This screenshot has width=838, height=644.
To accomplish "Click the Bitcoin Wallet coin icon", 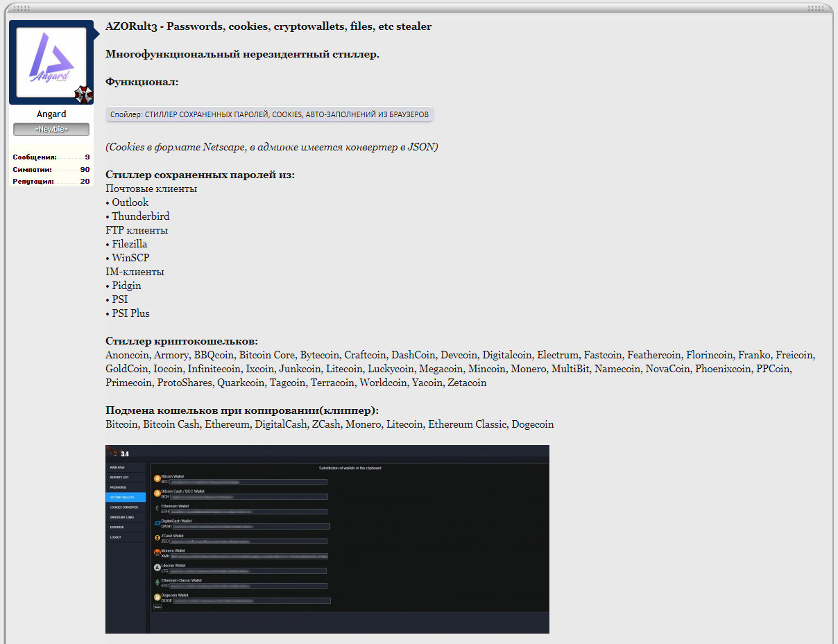I will coord(157,478).
